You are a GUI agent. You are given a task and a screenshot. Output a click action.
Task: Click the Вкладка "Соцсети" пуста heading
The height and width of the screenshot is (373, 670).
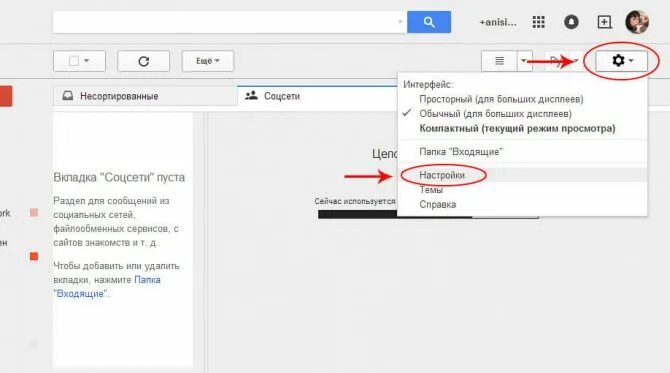click(119, 177)
